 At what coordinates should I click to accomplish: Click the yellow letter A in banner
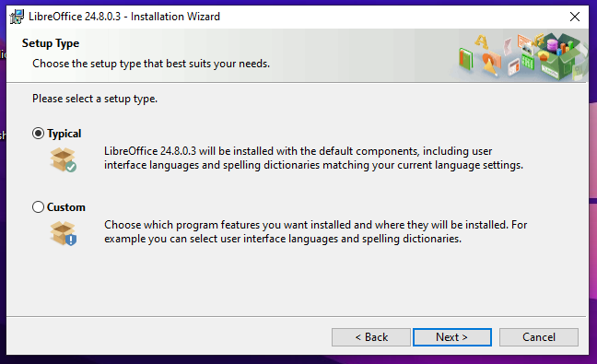coord(481,41)
